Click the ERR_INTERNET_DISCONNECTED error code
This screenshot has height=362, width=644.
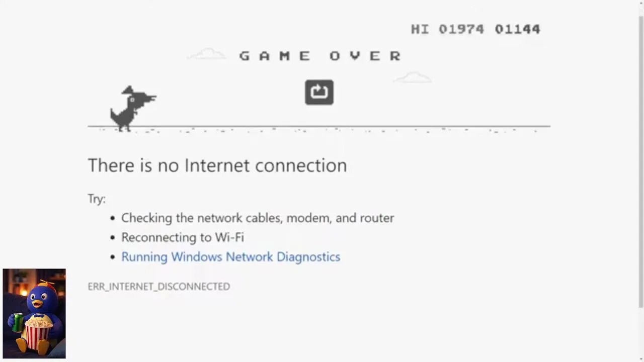158,286
